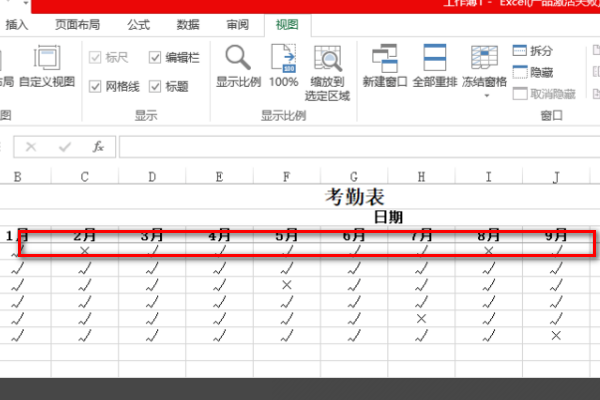600x400 pixels.
Task: Open a 新建窗口 new window
Action: click(385, 58)
